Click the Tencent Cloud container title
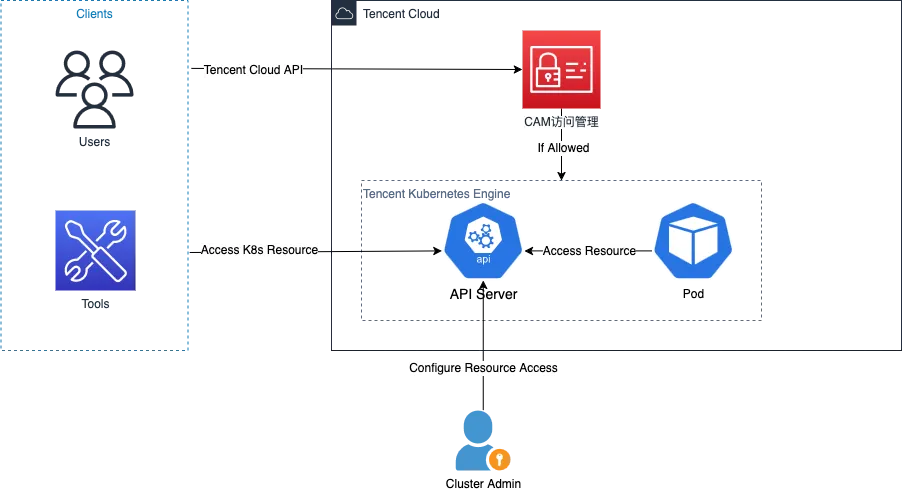This screenshot has width=902, height=492. click(x=401, y=14)
